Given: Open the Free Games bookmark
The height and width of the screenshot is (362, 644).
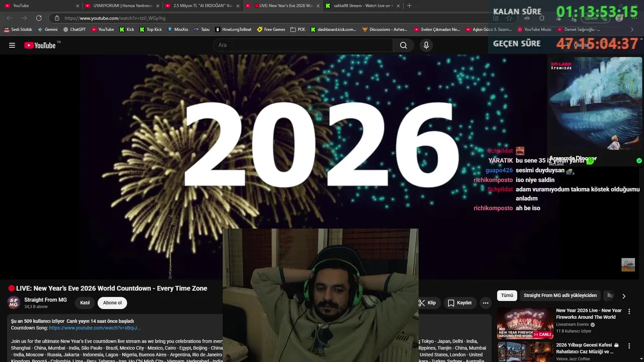Looking at the screenshot, I should pyautogui.click(x=271, y=30).
